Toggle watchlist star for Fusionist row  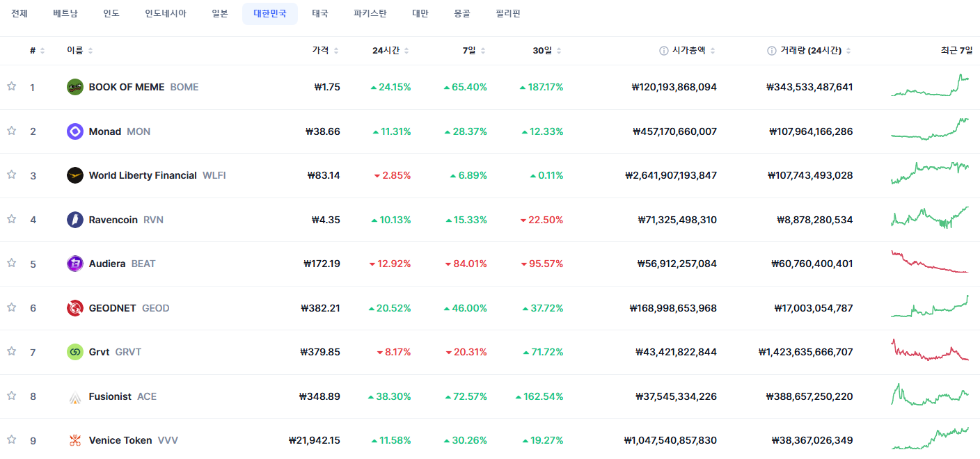pos(11,396)
